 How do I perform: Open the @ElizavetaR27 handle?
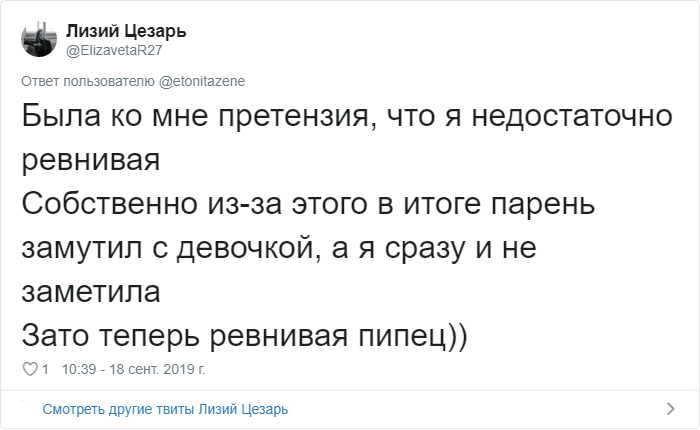coord(115,50)
